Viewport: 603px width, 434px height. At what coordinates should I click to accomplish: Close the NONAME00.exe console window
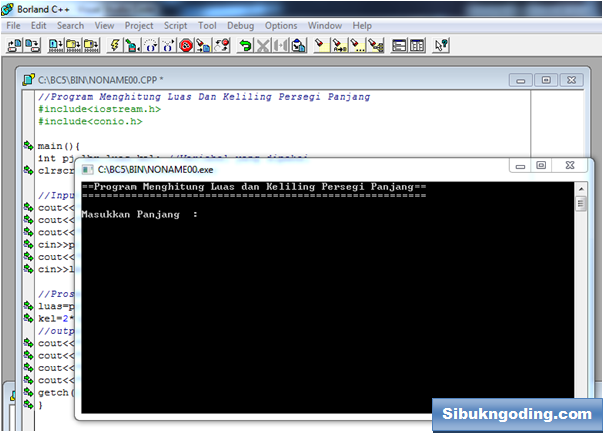(570, 166)
